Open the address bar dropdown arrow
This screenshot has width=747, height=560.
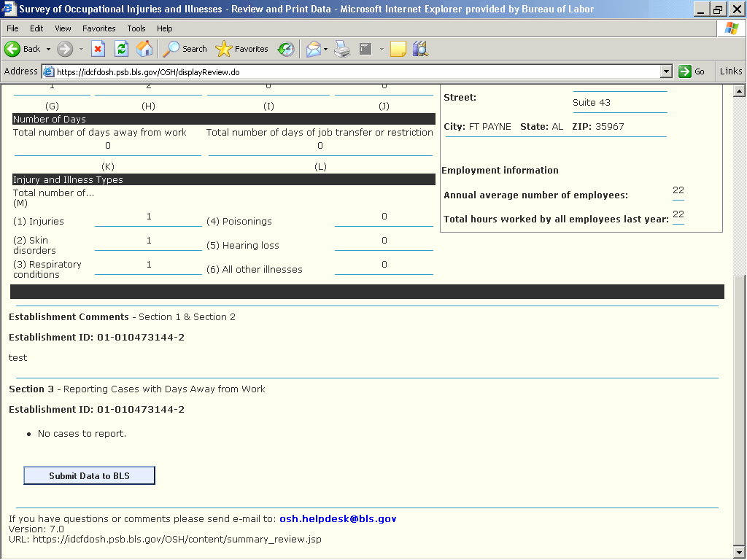[665, 71]
